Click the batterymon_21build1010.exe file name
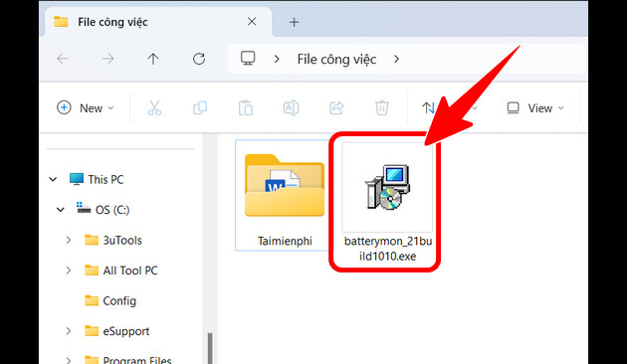 click(x=388, y=249)
